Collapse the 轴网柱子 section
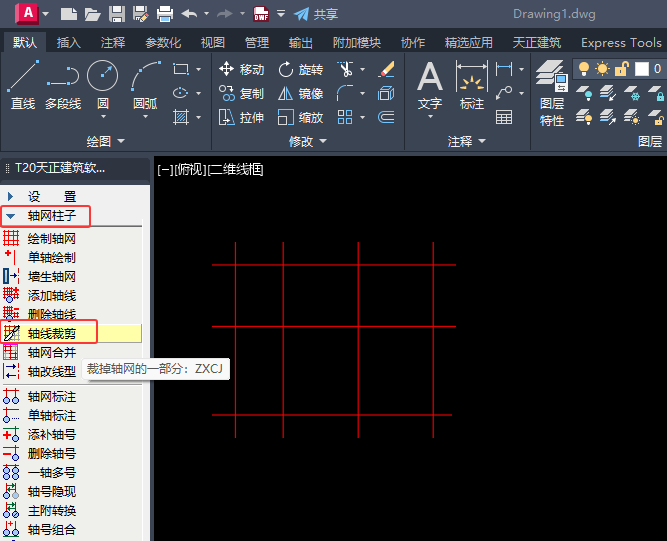The height and width of the screenshot is (541, 667). pos(11,216)
